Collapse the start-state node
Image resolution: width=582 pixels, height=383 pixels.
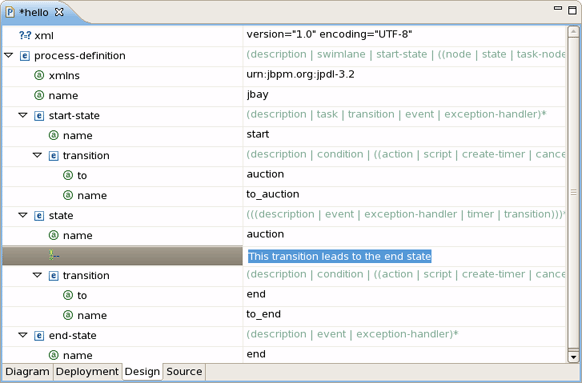pyautogui.click(x=23, y=115)
